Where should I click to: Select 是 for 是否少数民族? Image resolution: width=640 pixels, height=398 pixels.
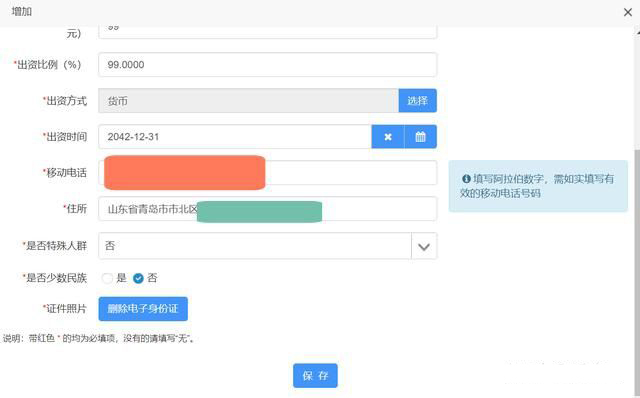(x=107, y=278)
